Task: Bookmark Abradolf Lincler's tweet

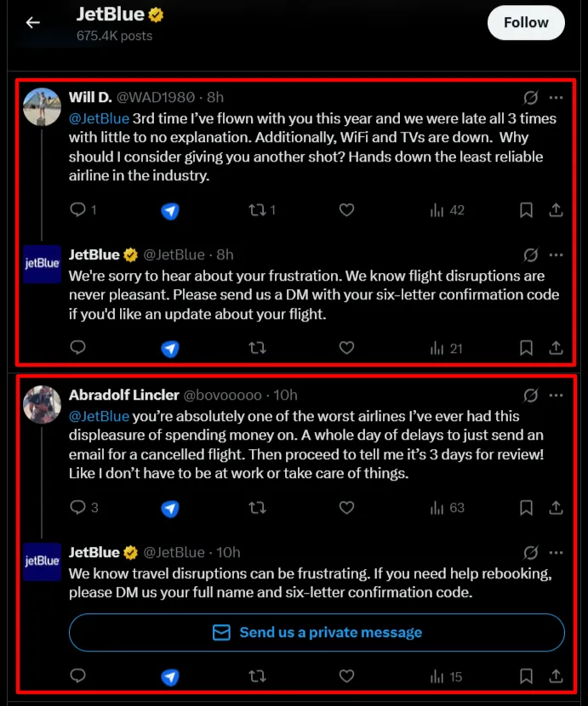Action: pyautogui.click(x=526, y=507)
